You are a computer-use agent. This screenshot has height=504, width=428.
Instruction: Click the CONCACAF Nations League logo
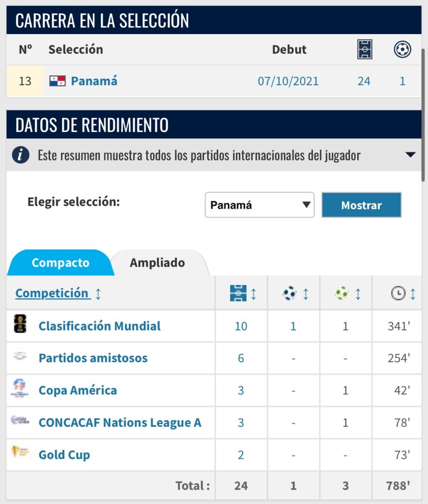coord(20,421)
